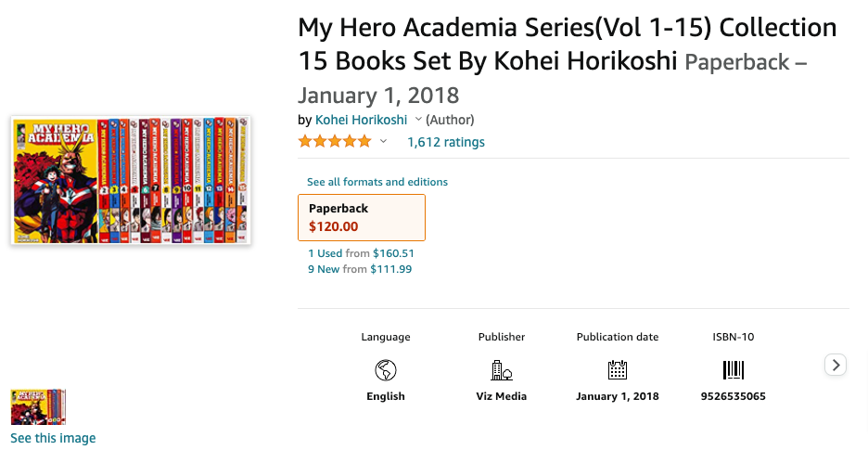Screen dimensions: 868x450
Task: Click See all formats and editions
Action: pyautogui.click(x=377, y=182)
